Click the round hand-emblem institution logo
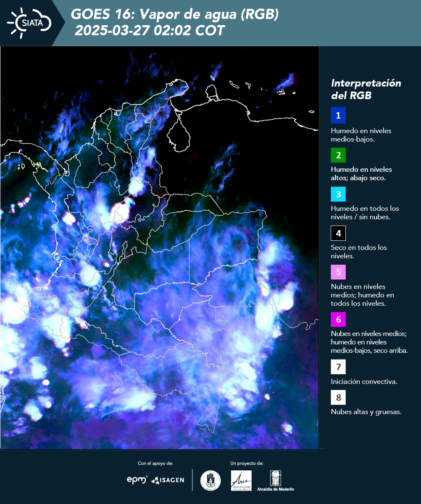421x504 pixels. [x=210, y=480]
